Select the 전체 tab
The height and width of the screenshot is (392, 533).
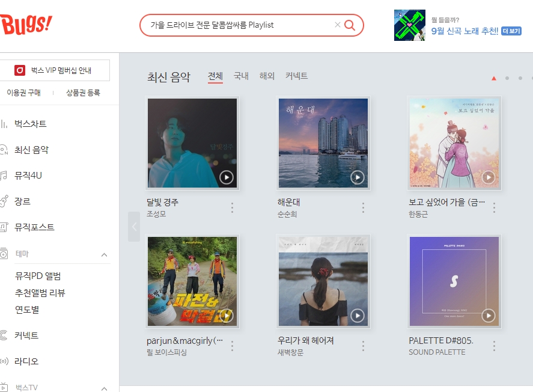215,76
